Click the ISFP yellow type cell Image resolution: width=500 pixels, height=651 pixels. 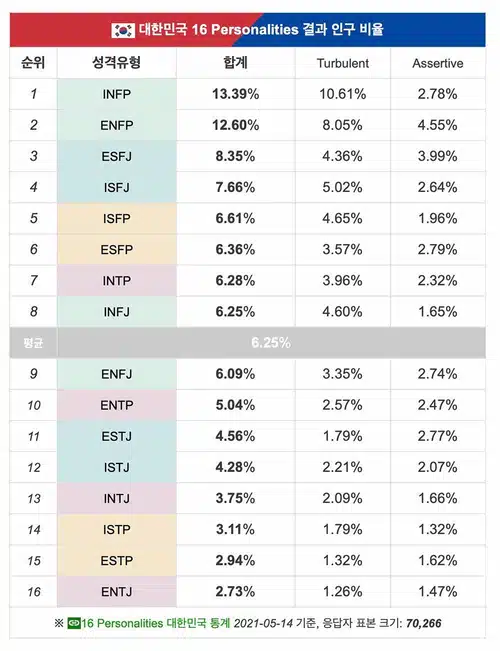117,218
